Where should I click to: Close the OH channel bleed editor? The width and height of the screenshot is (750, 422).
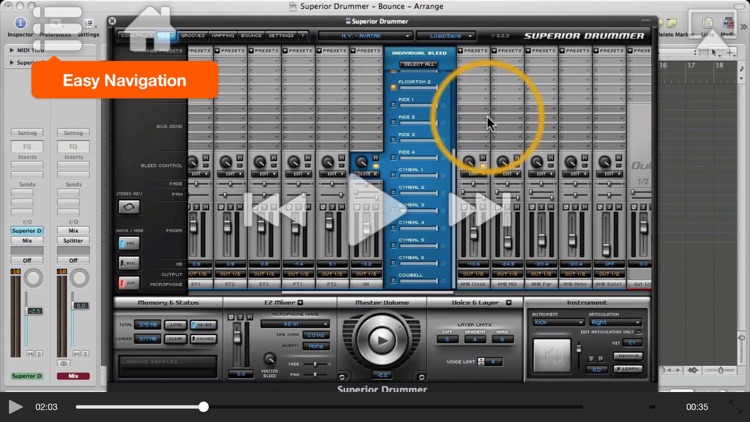click(x=366, y=174)
